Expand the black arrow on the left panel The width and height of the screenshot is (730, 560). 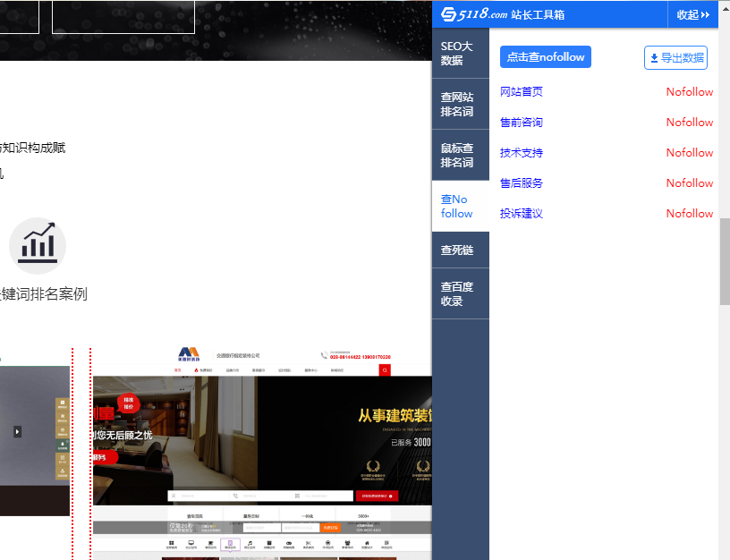coord(16,431)
